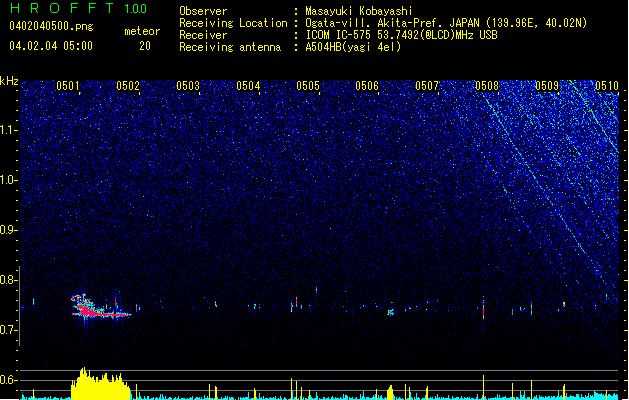The image size is (629, 400).
Task: Click the 0.7 kHz axis label
Action: click(9, 330)
